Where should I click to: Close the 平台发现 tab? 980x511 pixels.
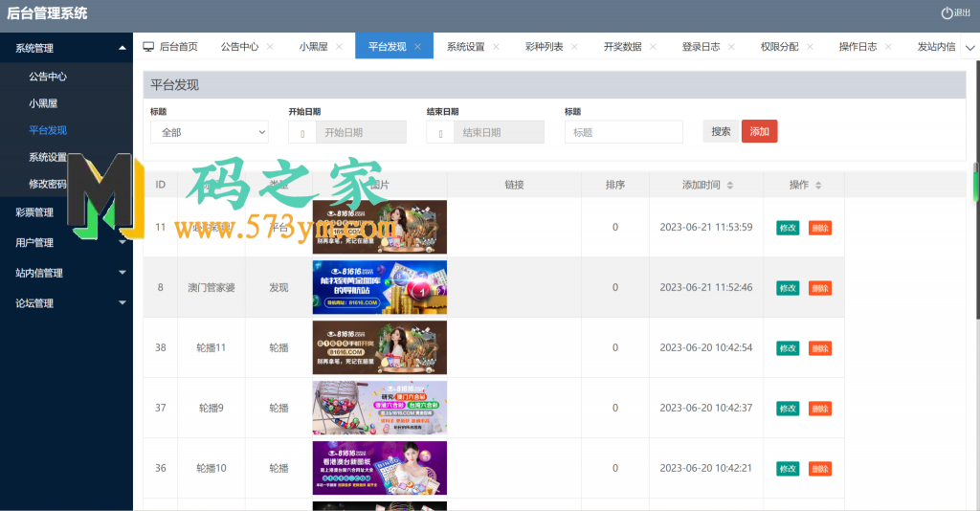pyautogui.click(x=417, y=47)
